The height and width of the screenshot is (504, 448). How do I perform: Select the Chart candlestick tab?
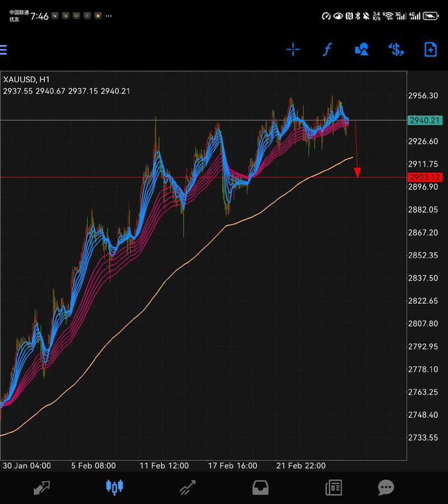(114, 487)
